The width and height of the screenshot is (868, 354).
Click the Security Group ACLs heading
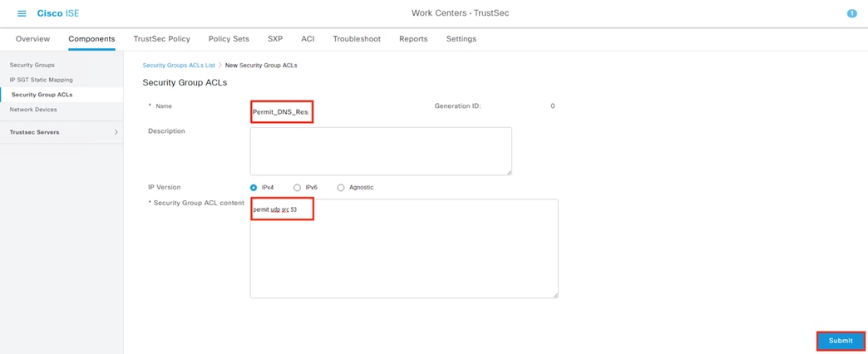click(x=185, y=83)
